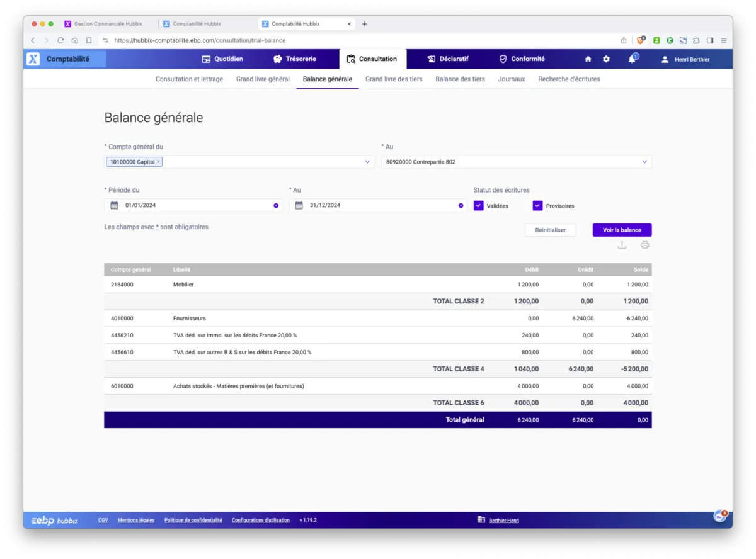Click the export balance icon
Image resolution: width=756 pixels, height=559 pixels.
[x=622, y=246]
